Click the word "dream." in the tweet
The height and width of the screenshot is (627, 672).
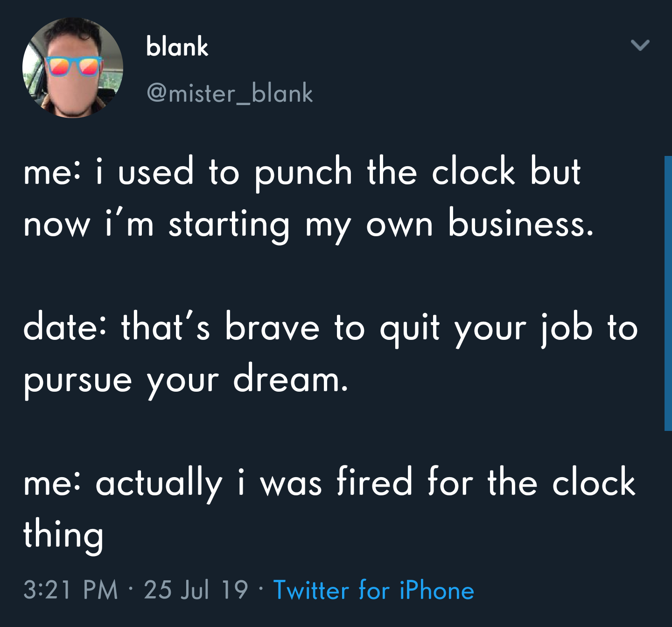pyautogui.click(x=291, y=378)
